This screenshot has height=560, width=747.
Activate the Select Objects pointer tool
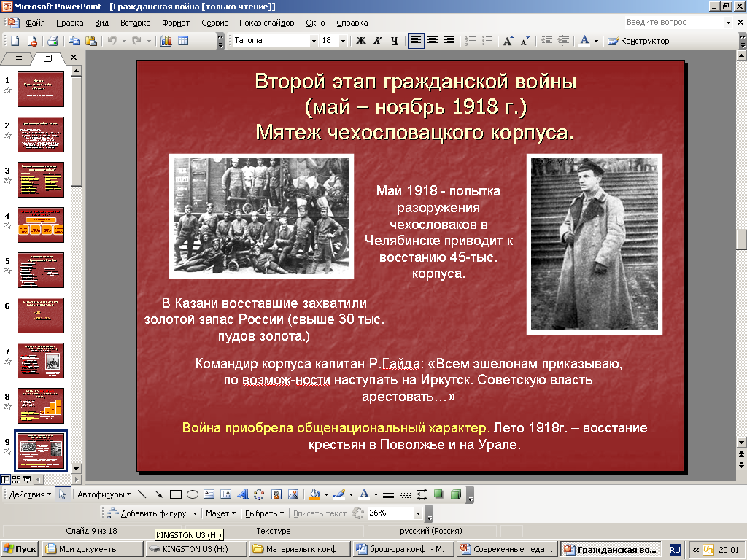(62, 494)
